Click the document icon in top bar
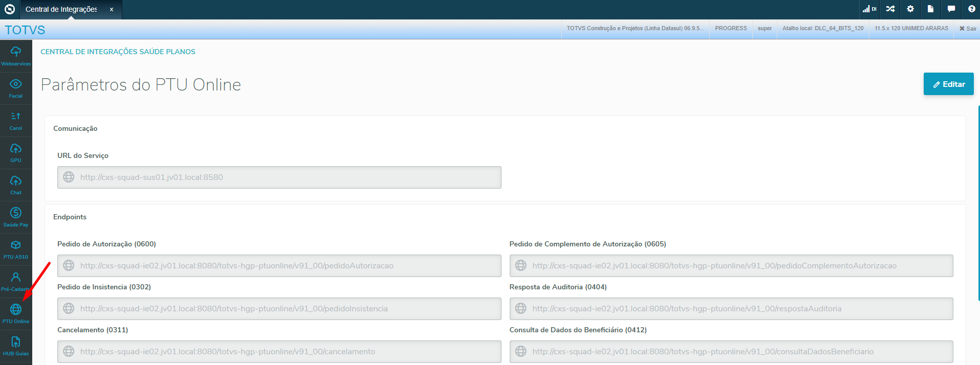The width and height of the screenshot is (980, 365). point(930,9)
